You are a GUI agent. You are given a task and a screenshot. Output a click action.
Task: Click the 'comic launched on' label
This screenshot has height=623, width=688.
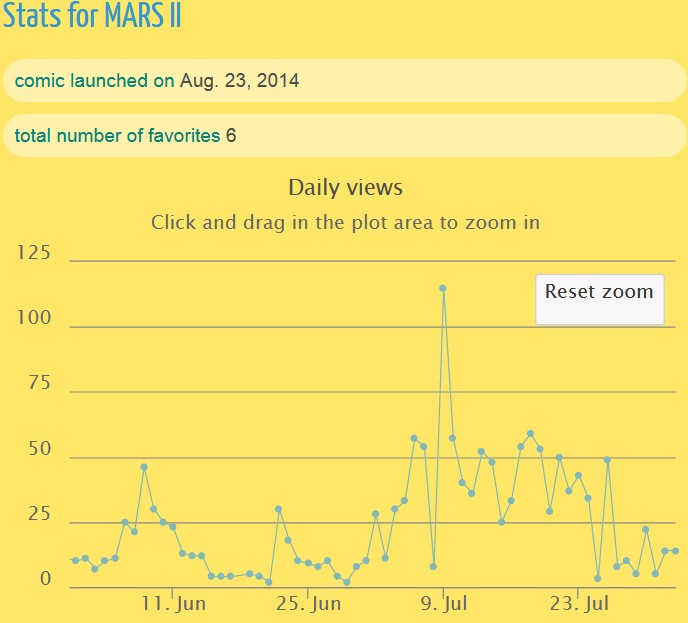tap(94, 81)
